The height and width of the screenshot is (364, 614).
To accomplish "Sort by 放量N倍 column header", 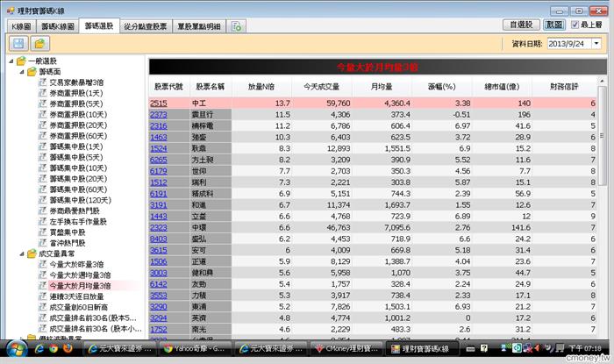I will tap(261, 87).
